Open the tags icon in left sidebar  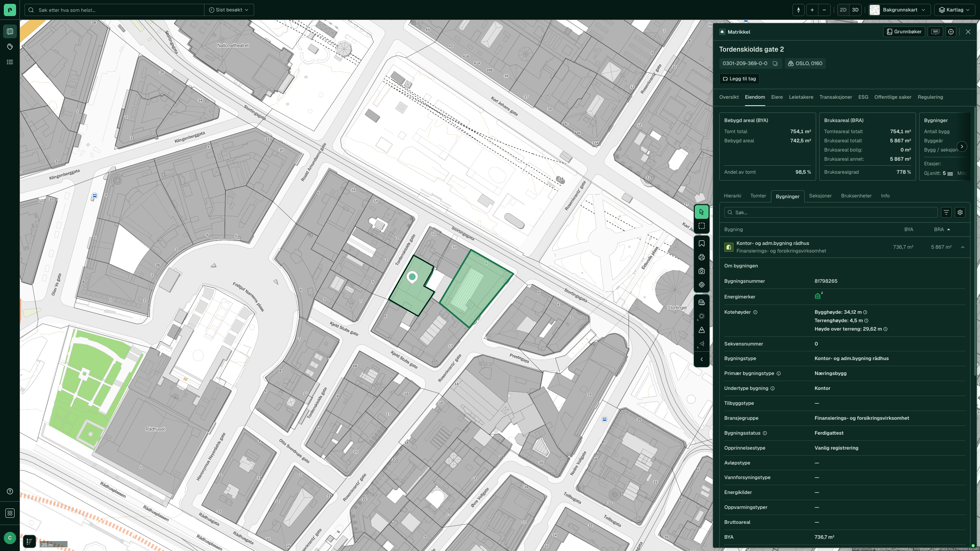point(10,47)
